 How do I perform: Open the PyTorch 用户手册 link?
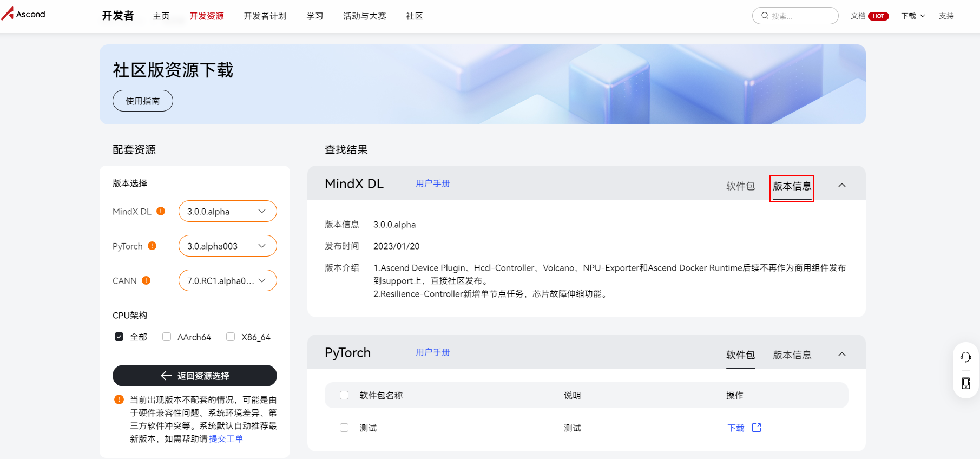[433, 352]
